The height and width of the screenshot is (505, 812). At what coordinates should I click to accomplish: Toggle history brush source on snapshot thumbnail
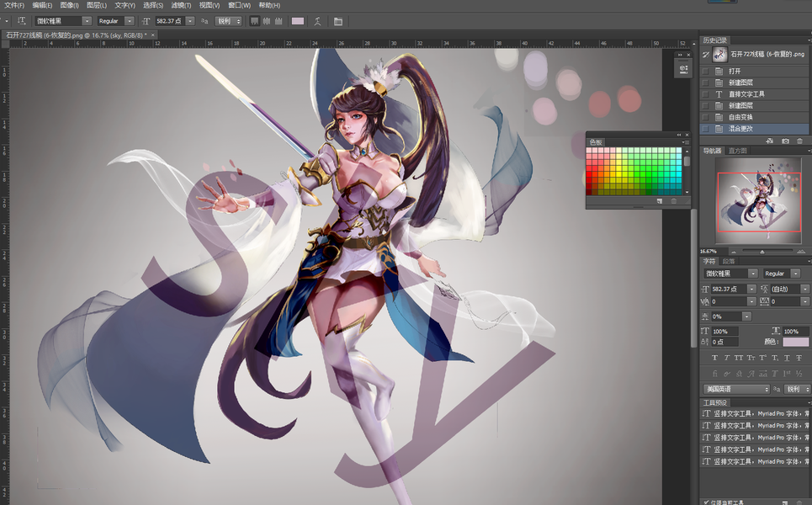point(705,55)
